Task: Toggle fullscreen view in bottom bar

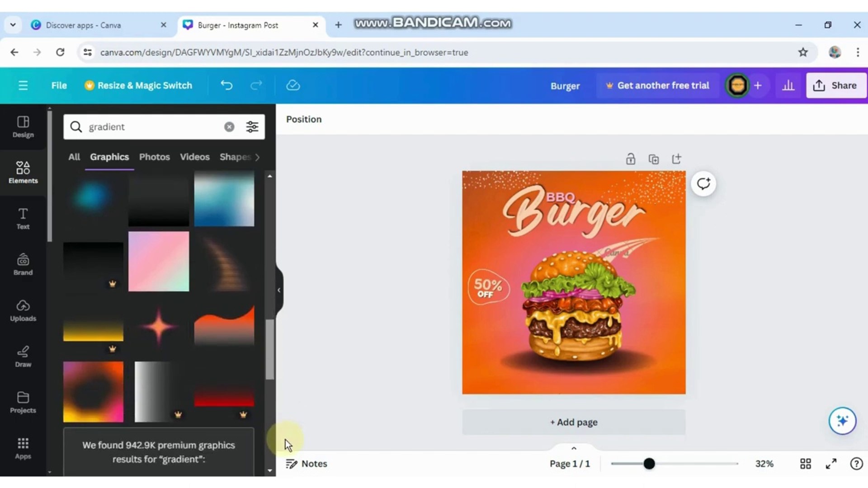Action: pos(831,463)
